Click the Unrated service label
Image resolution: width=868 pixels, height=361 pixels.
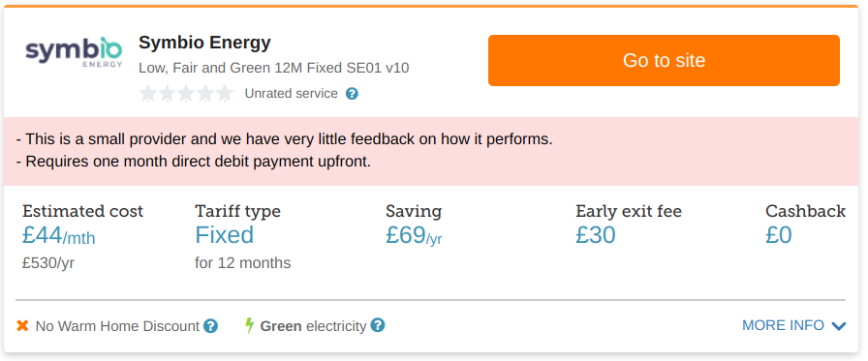(292, 94)
